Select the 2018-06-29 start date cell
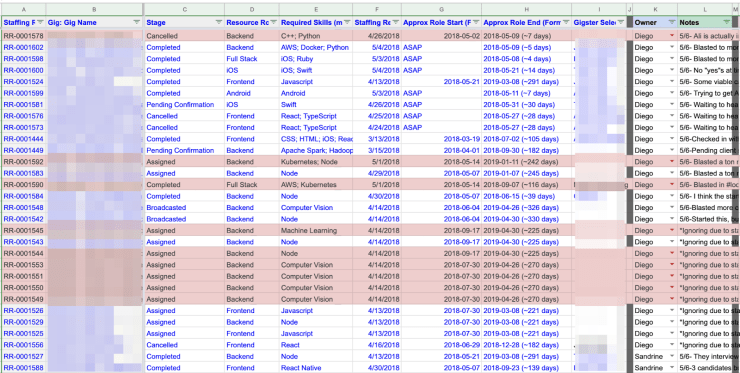This screenshot has width=740, height=373. (x=442, y=345)
